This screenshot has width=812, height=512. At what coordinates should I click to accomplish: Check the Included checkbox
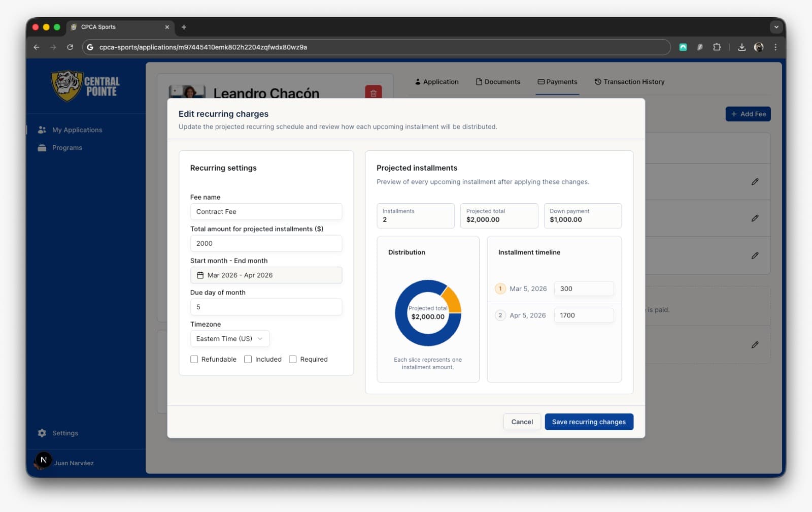[x=248, y=359]
